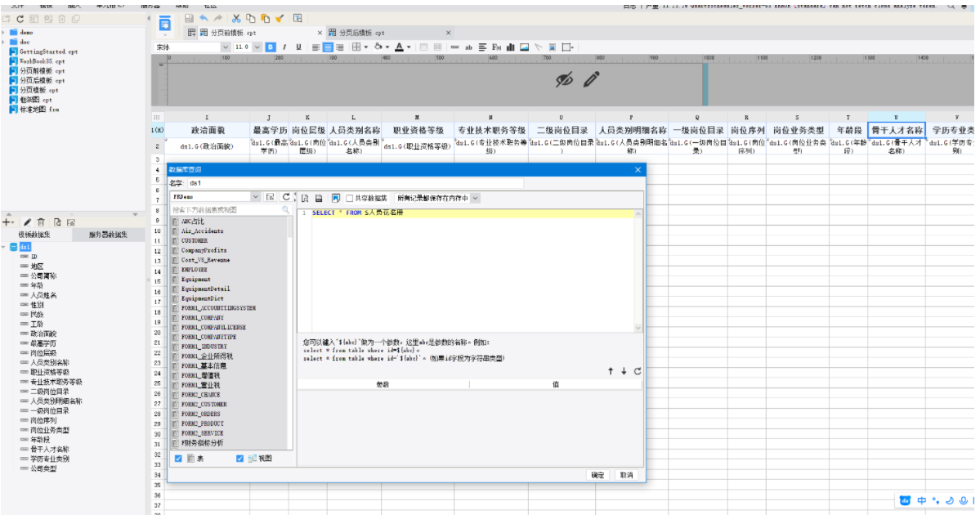Screen dimensions: 980x524
Task: Select the align left button
Action: 315,47
